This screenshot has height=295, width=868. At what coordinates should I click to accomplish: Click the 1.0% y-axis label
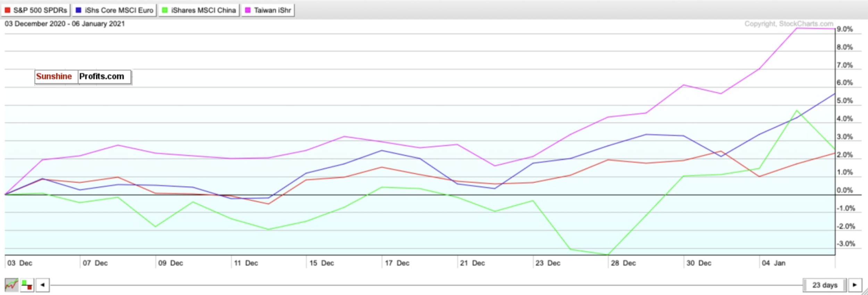(845, 172)
